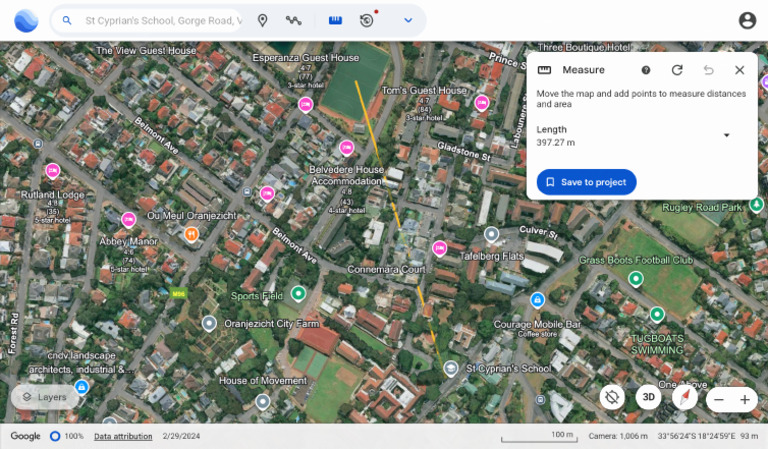
Task: Toggle the tilt/rotation lock icon
Action: pyautogui.click(x=612, y=397)
